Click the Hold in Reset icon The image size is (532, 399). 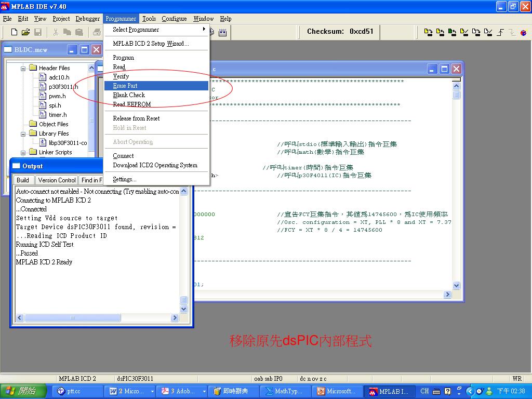pos(512,32)
